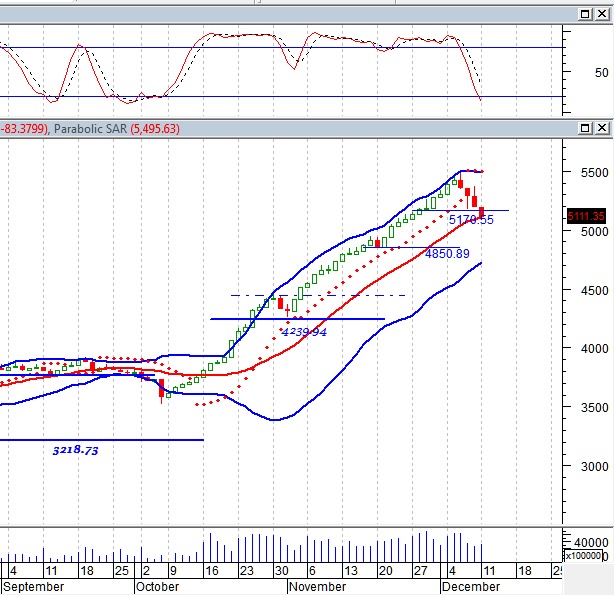Click the 4239.94 level label
Image resolution: width=614 pixels, height=595 pixels.
click(x=304, y=332)
